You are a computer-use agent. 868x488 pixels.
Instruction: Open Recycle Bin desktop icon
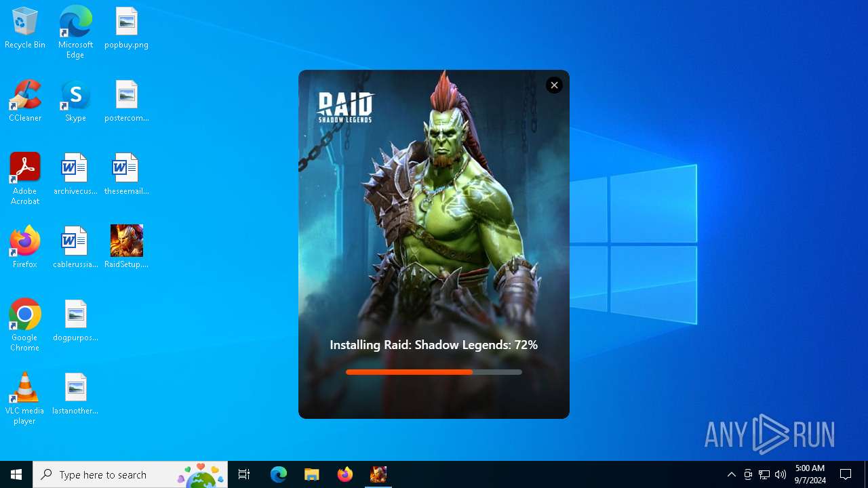[x=25, y=28]
